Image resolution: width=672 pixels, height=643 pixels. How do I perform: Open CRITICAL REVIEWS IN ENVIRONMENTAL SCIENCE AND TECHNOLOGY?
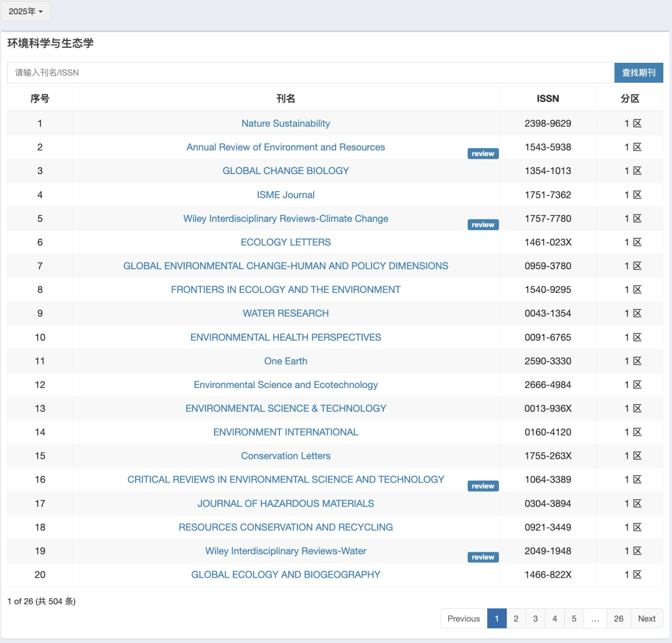(x=286, y=479)
